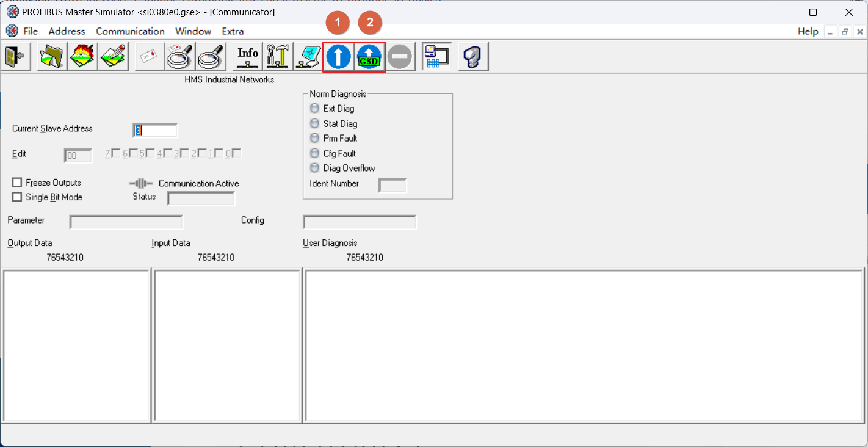This screenshot has height=447, width=868.
Task: Click the Help menu item
Action: point(808,31)
